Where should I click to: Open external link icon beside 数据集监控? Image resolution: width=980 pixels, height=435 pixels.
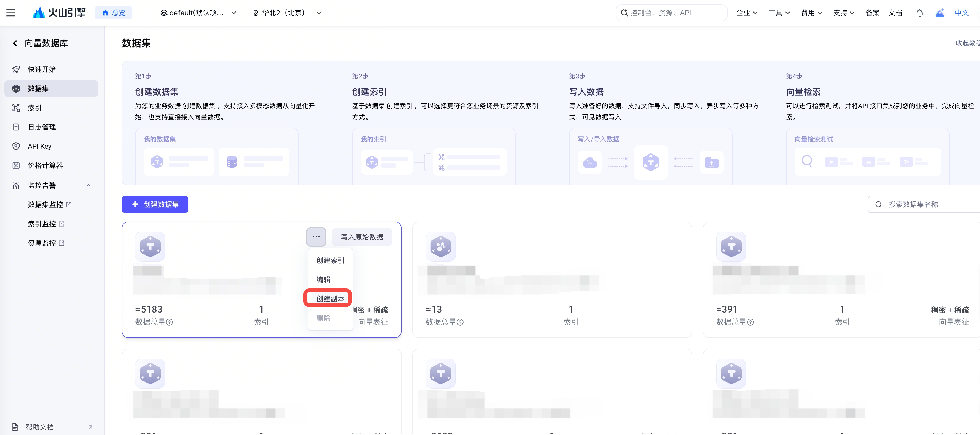coord(69,204)
